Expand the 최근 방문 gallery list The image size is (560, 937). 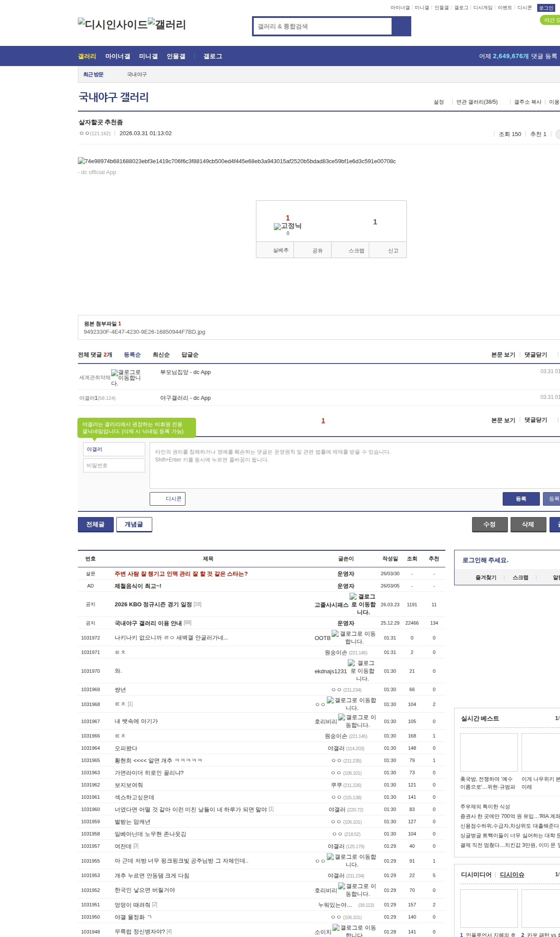click(x=93, y=75)
